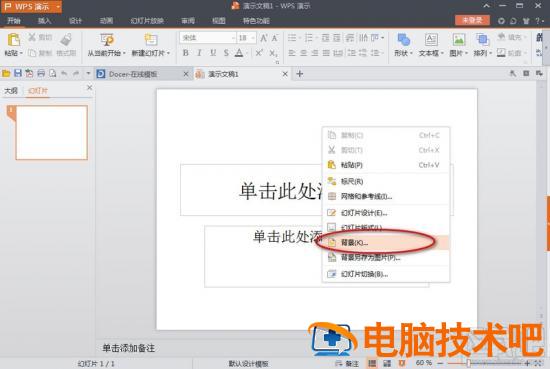Close the slide thumbnail pane
Screen dimensions: 550x369
click(89, 87)
